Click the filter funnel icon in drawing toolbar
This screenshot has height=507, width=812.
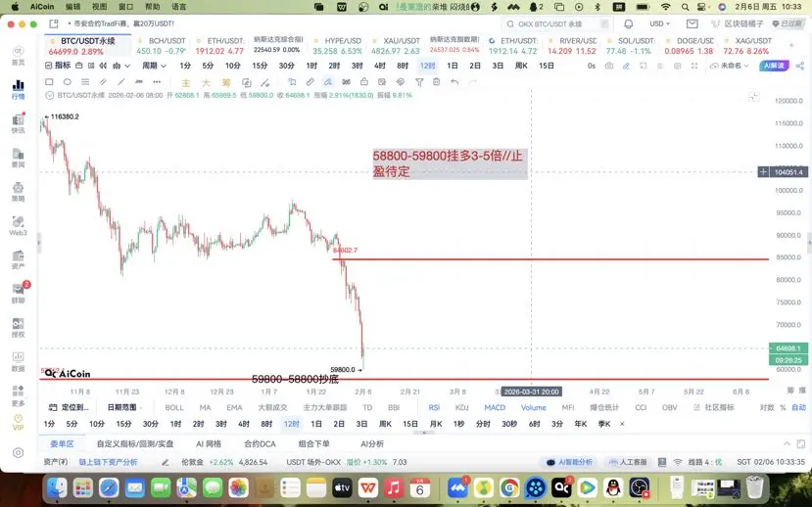[x=419, y=82]
